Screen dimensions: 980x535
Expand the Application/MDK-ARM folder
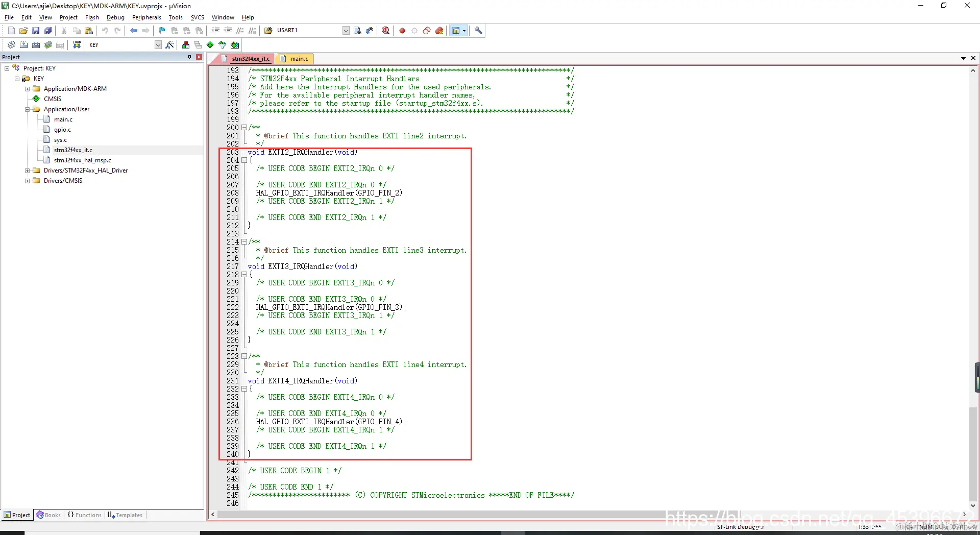[x=27, y=89]
